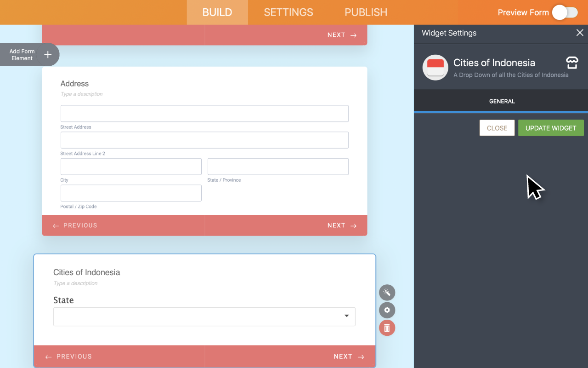This screenshot has width=588, height=368.
Task: Click into the City input field
Action: pyautogui.click(x=131, y=167)
